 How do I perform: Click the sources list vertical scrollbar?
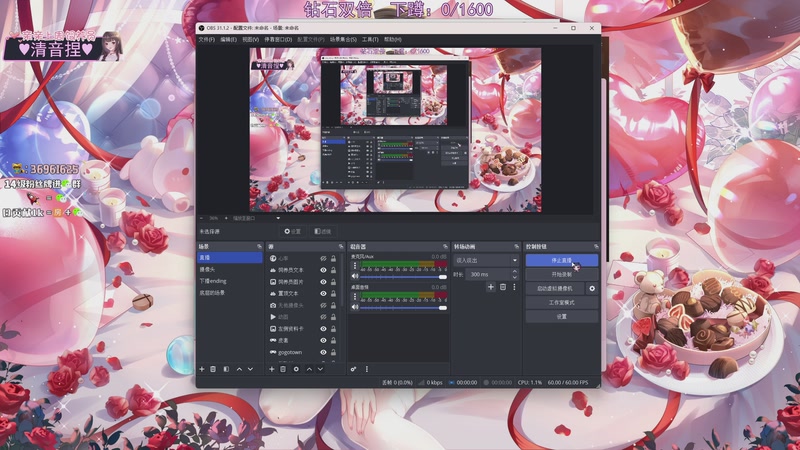pyautogui.click(x=342, y=281)
